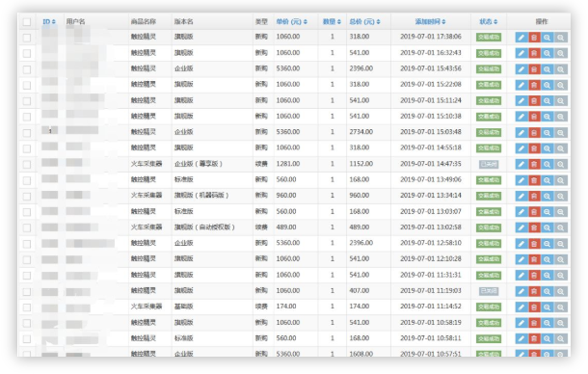Edit the order added at 15:03:48
The width and height of the screenshot is (588, 374).
tap(521, 132)
